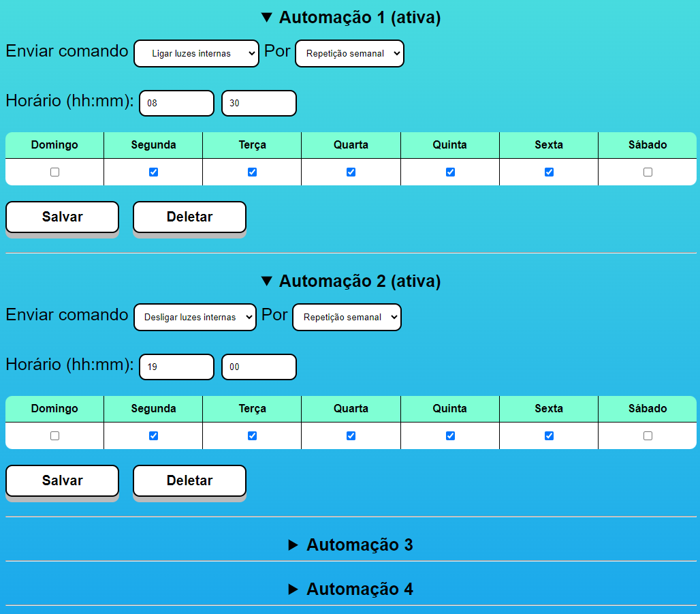Open the 'Desligar luzes internas' command dropdown

195,318
